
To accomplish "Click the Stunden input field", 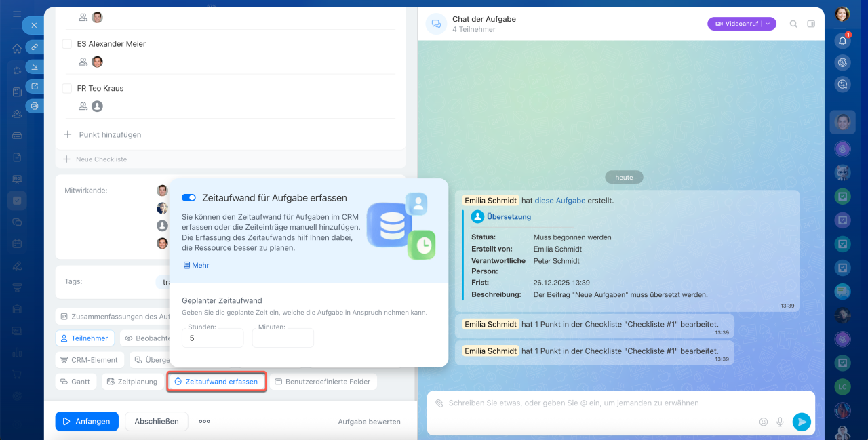I will click(212, 338).
